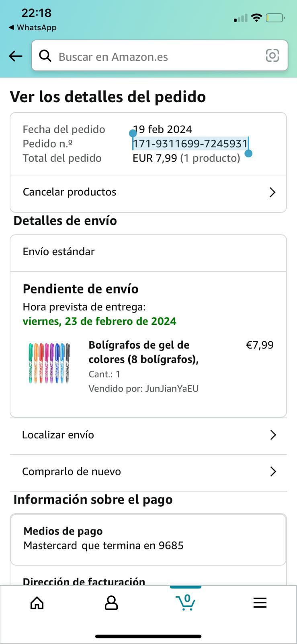Open the Comprarlo de nuevo chevron
This screenshot has width=297, height=644.
tap(273, 471)
